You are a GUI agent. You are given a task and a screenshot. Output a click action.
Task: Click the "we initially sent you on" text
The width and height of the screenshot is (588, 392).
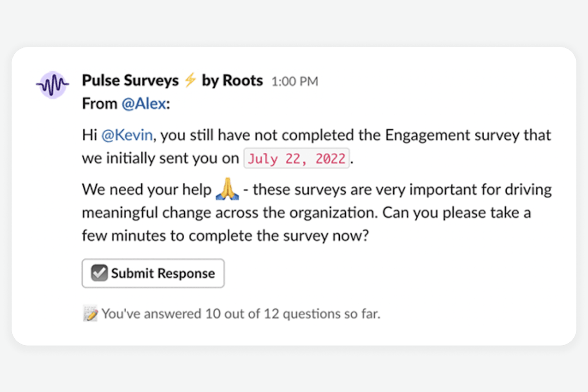160,158
